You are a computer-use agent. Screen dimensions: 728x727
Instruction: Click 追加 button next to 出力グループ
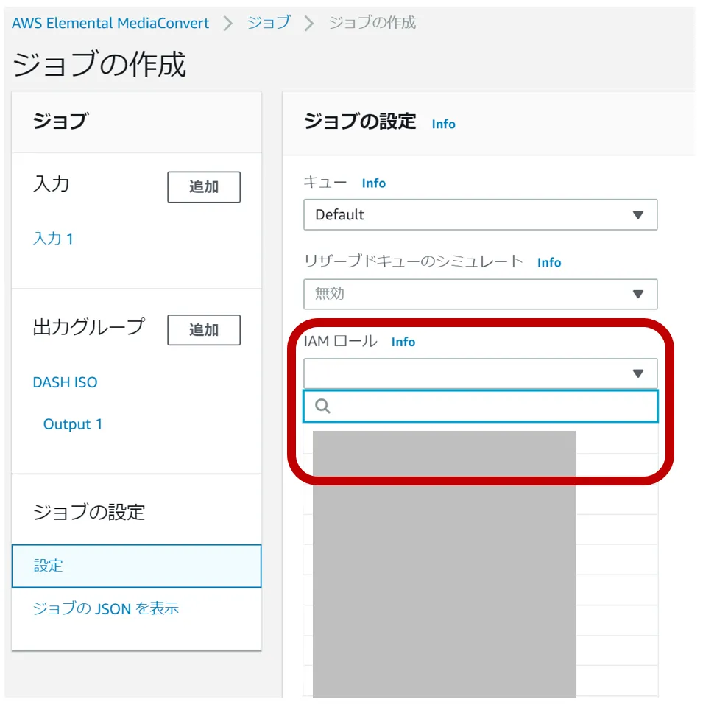point(204,330)
